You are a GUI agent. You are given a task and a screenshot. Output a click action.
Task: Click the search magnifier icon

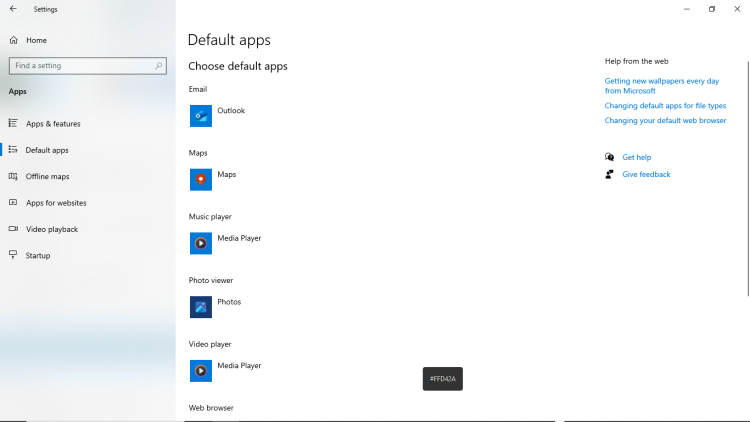coord(158,66)
